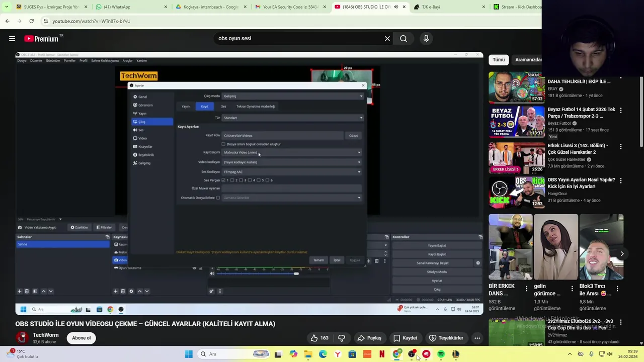The width and height of the screenshot is (644, 362).
Task: Open Windows Start menu
Action: coord(189,354)
